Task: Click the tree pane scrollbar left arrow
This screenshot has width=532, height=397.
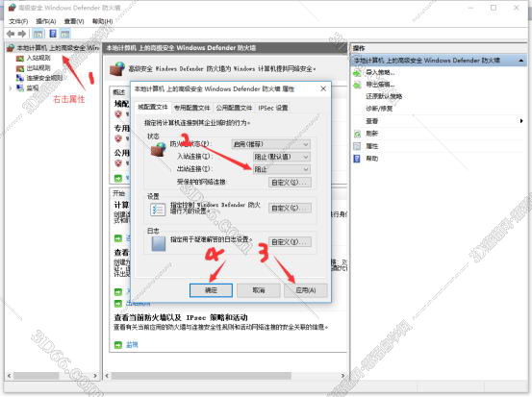Action: coord(10,376)
